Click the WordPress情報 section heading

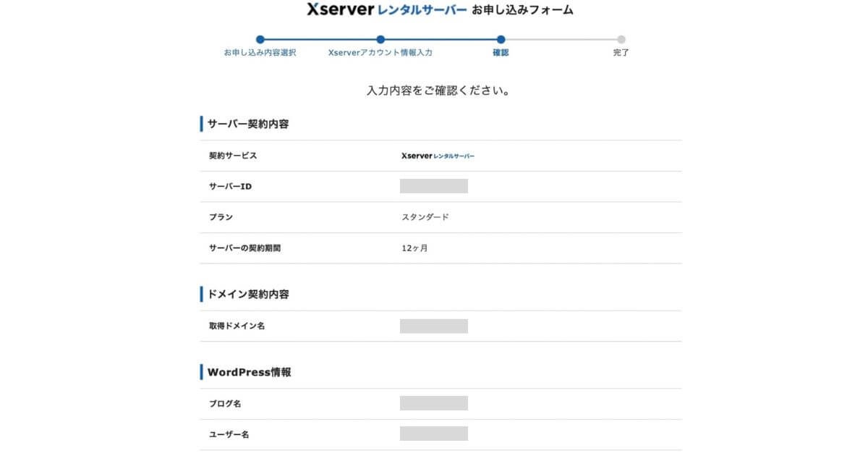pyautogui.click(x=250, y=372)
